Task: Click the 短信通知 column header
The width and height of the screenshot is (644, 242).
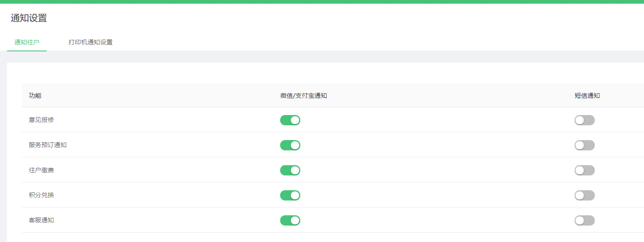Action: coord(587,95)
